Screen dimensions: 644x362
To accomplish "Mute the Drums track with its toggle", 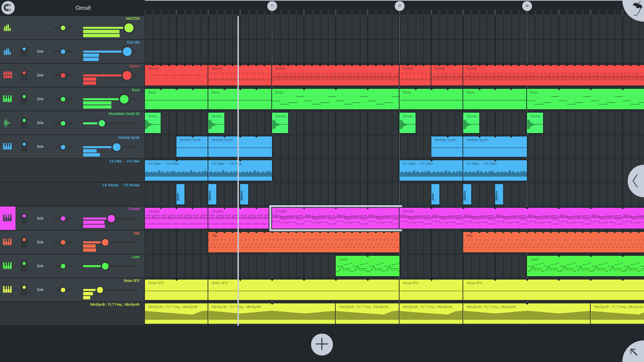I will [24, 75].
